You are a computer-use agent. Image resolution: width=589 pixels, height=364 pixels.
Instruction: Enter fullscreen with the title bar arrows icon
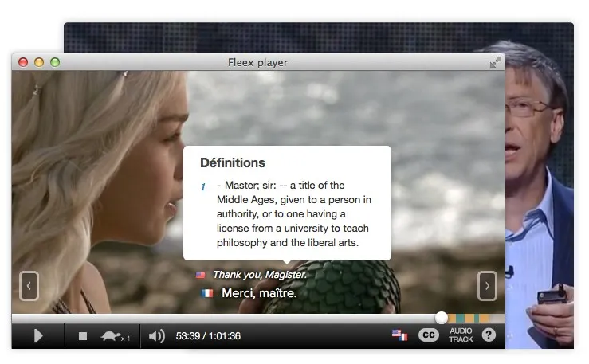496,62
